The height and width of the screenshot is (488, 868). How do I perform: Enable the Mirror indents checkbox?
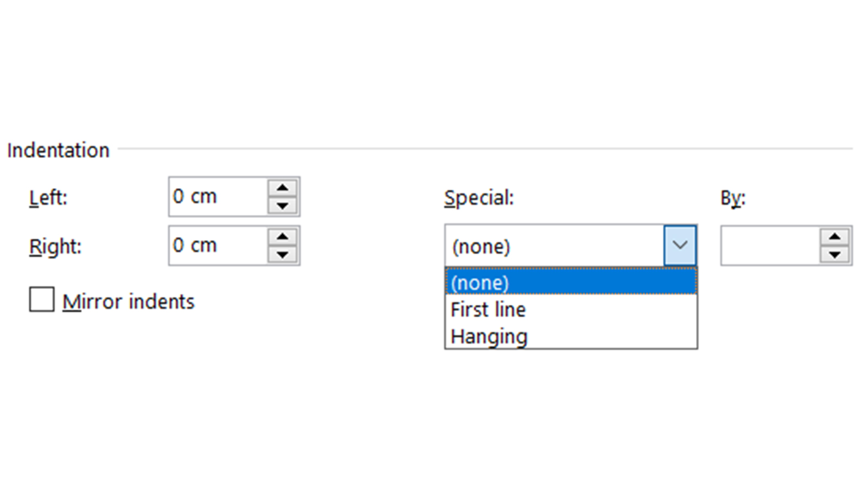[x=42, y=299]
